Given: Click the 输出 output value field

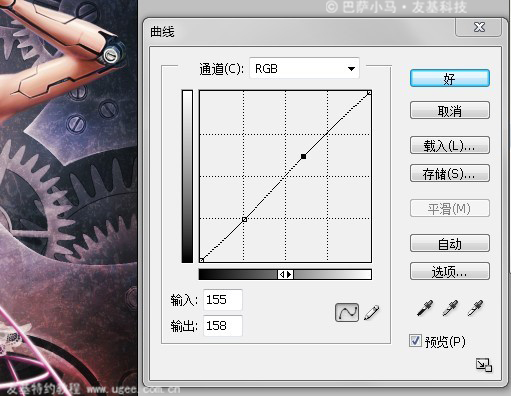Looking at the screenshot, I should (223, 326).
